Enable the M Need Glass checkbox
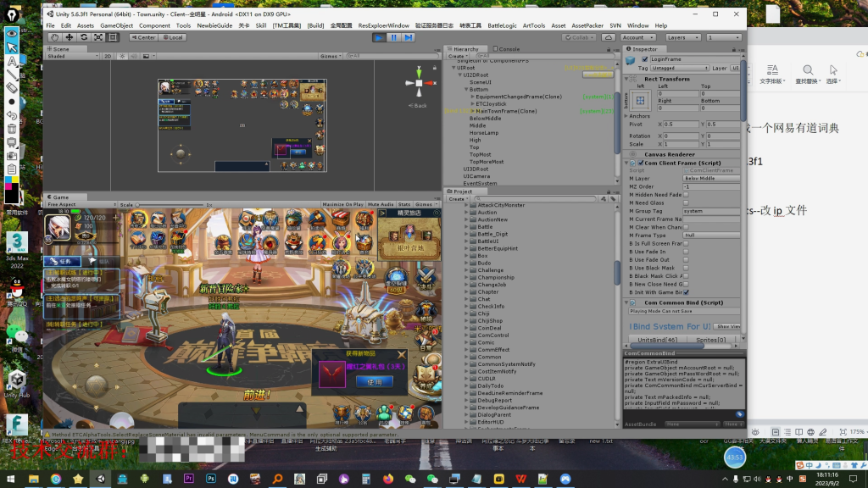 point(686,203)
